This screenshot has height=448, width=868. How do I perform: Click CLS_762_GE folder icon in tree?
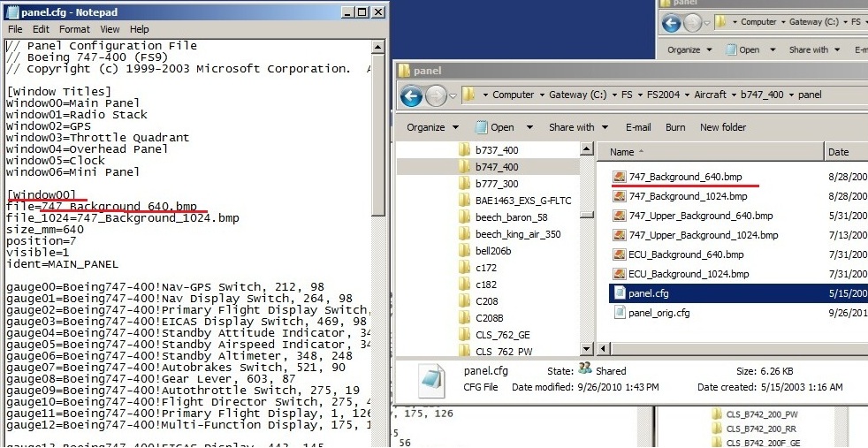point(464,335)
